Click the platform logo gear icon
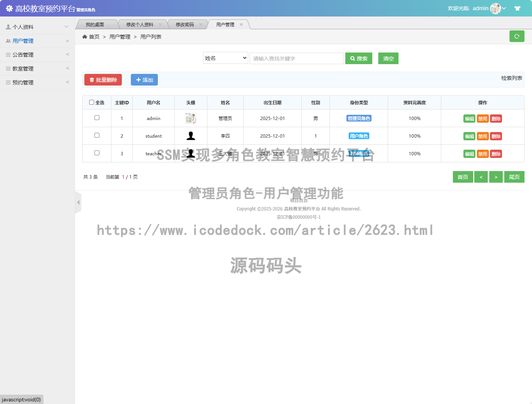 pos(9,8)
